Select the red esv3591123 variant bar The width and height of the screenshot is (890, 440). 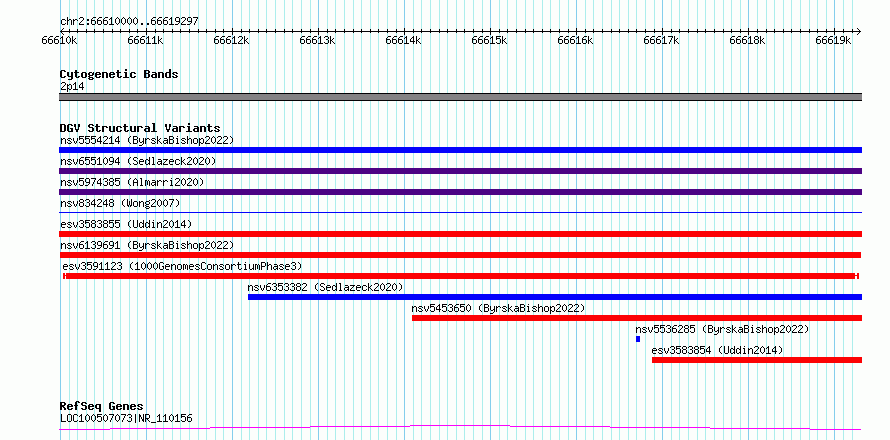[460, 276]
